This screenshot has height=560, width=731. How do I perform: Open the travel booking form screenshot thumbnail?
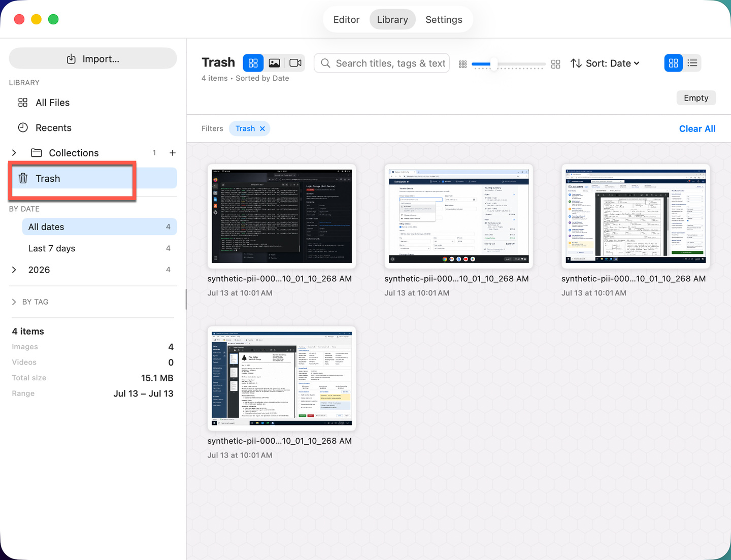coord(458,216)
